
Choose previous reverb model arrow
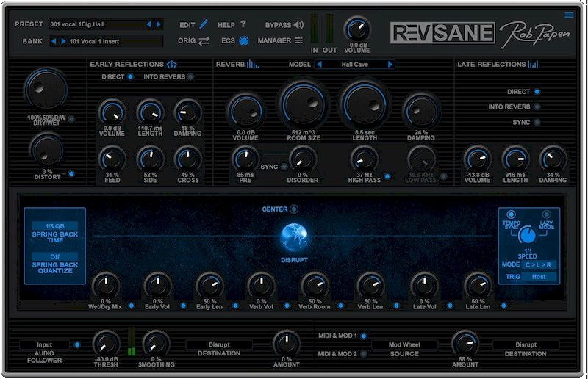[319, 65]
